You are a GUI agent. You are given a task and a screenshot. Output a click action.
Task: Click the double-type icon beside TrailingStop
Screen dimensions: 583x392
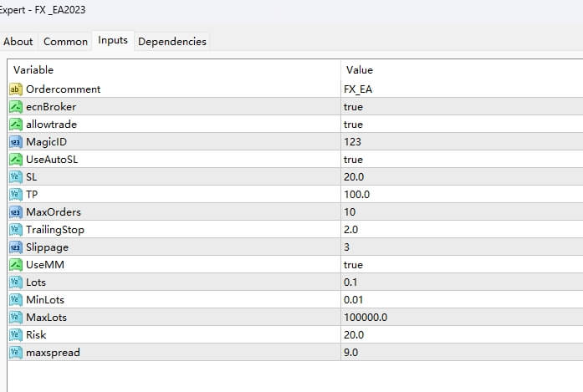point(16,229)
